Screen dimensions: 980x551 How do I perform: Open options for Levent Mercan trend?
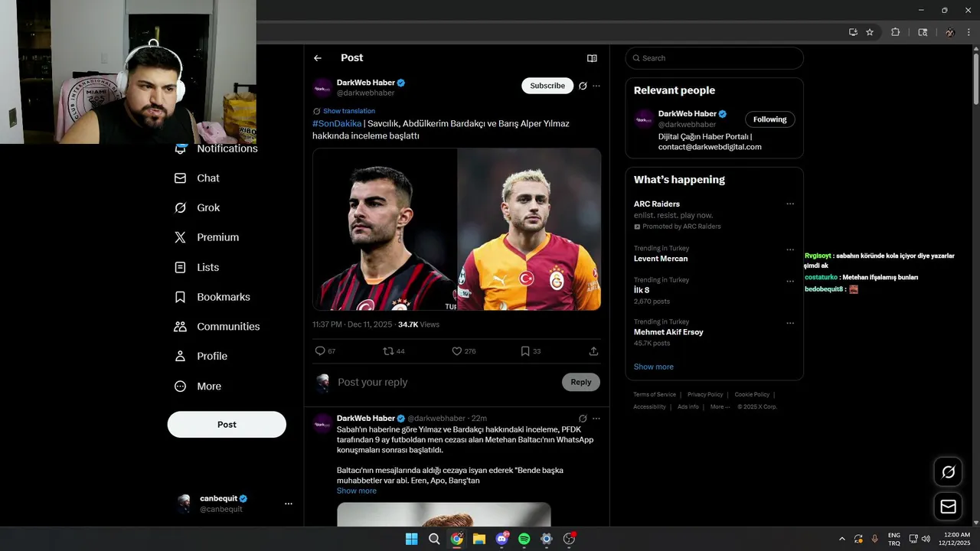[x=790, y=249]
